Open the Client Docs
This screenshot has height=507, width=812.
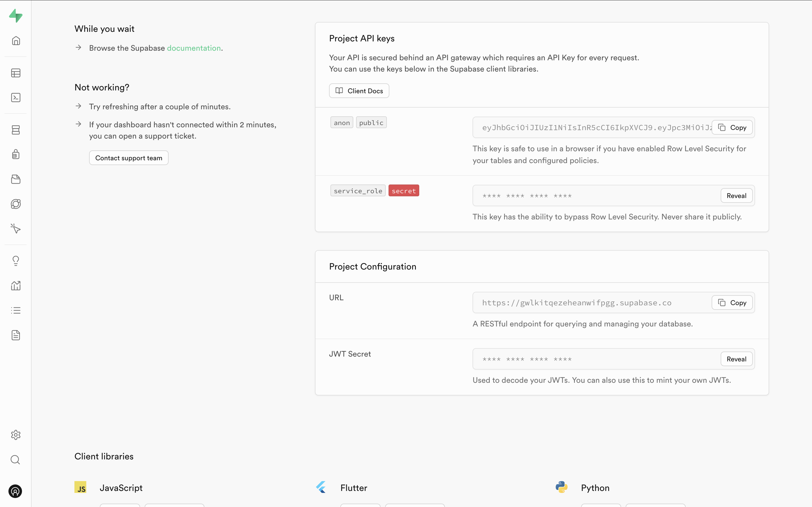pos(359,90)
